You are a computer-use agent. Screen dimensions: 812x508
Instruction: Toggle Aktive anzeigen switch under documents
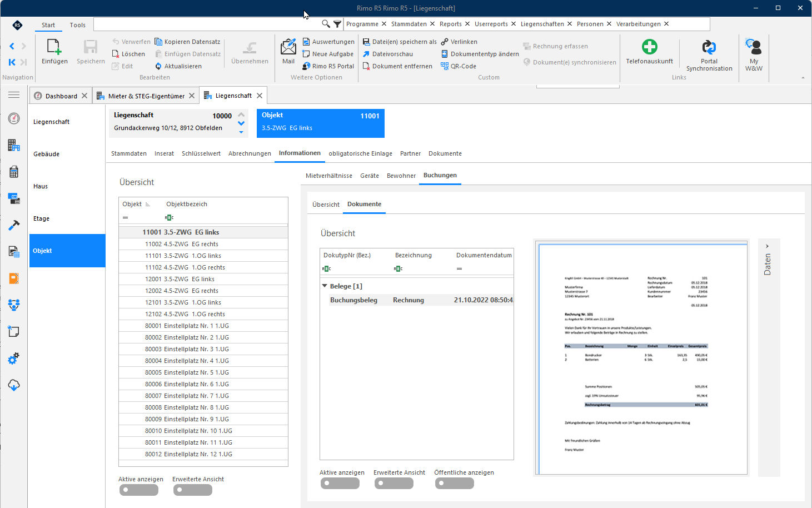point(340,484)
